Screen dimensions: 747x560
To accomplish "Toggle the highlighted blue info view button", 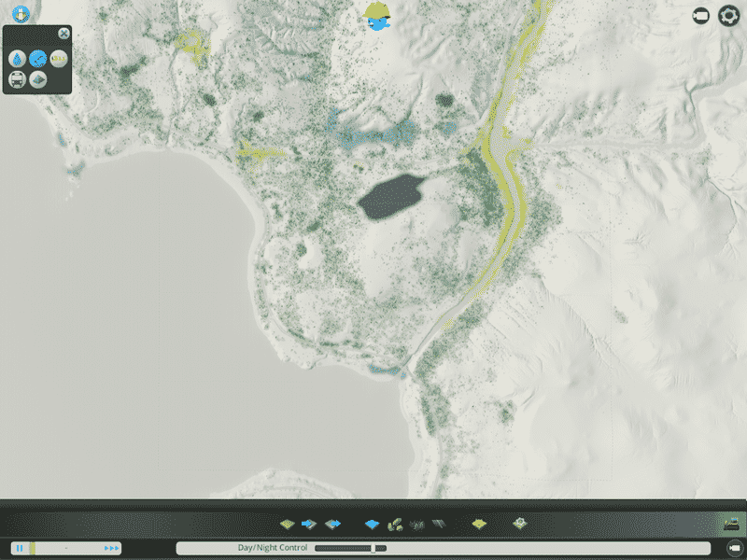I will pyautogui.click(x=38, y=59).
